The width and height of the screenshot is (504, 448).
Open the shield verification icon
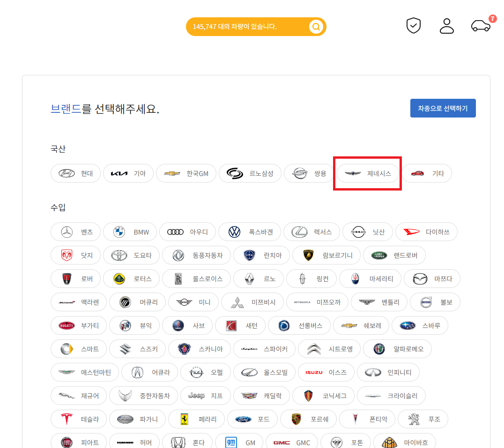pyautogui.click(x=413, y=26)
